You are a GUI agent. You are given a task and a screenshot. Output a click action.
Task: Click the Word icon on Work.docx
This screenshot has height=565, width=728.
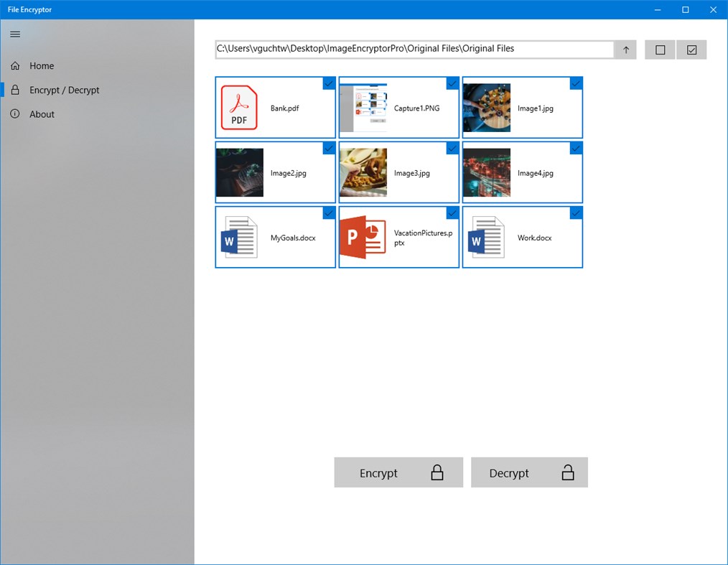[486, 237]
